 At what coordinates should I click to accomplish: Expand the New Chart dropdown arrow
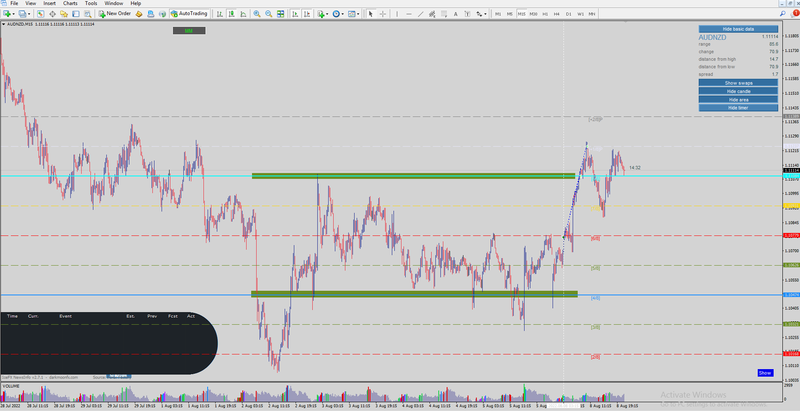point(14,14)
